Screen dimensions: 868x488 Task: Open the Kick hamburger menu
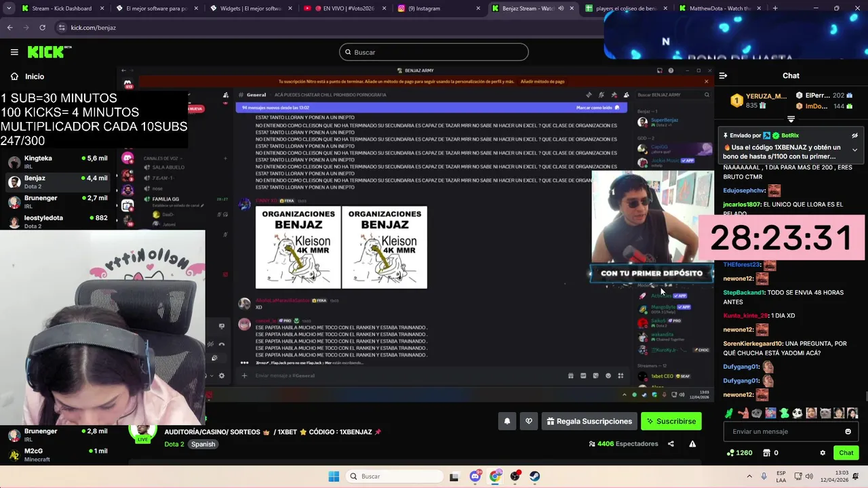coord(14,52)
